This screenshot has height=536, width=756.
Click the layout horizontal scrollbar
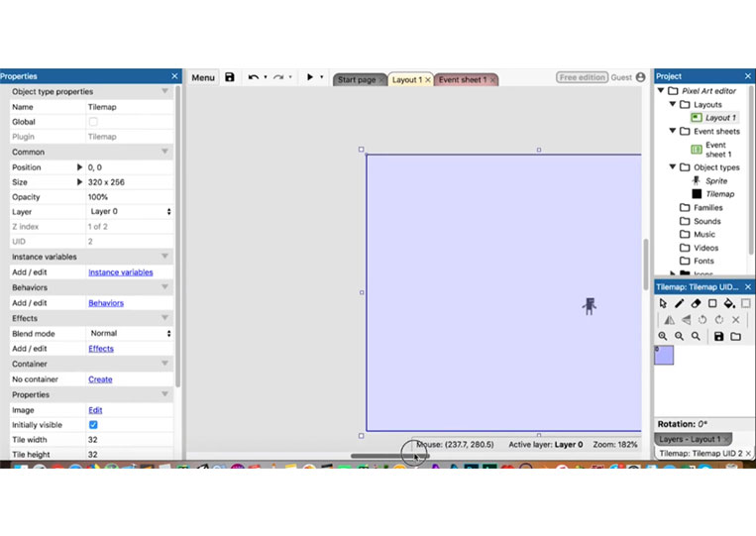point(390,456)
